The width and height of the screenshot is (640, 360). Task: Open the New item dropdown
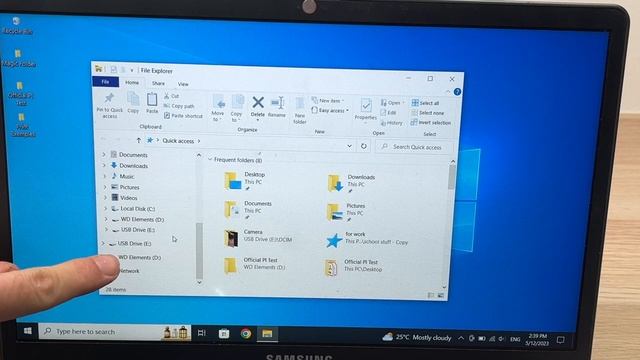(328, 100)
